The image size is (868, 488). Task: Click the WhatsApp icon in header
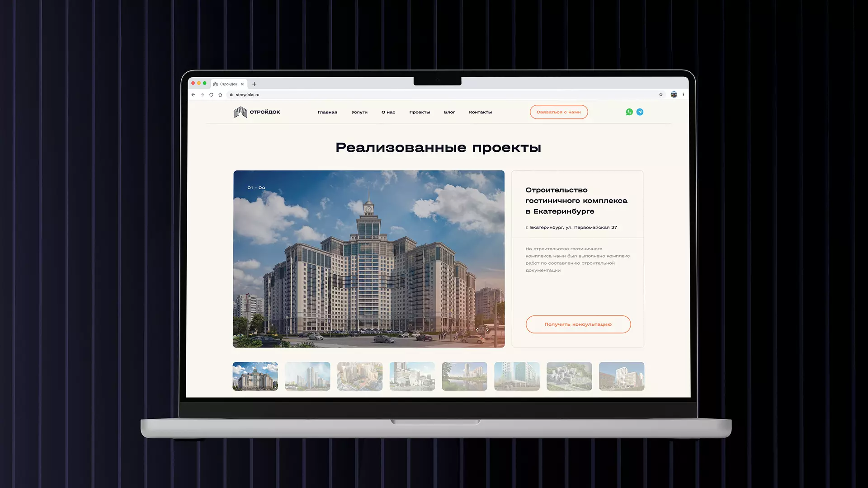click(629, 112)
